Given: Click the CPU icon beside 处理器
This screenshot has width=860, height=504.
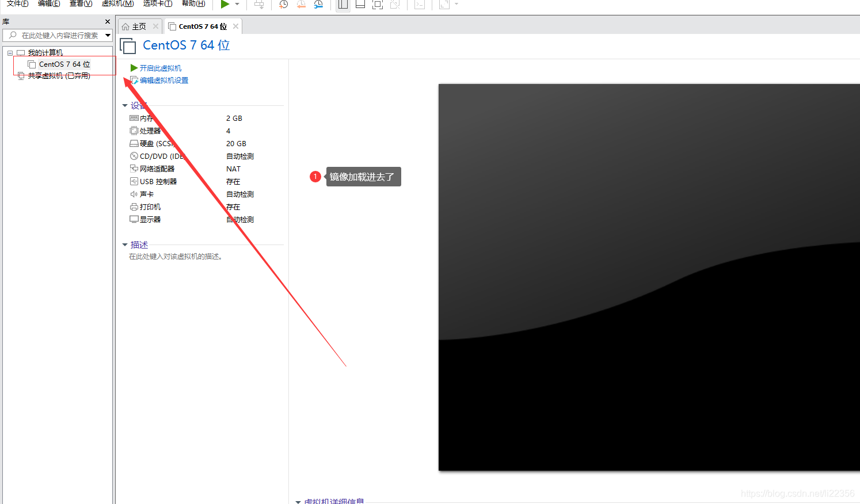Looking at the screenshot, I should 134,131.
